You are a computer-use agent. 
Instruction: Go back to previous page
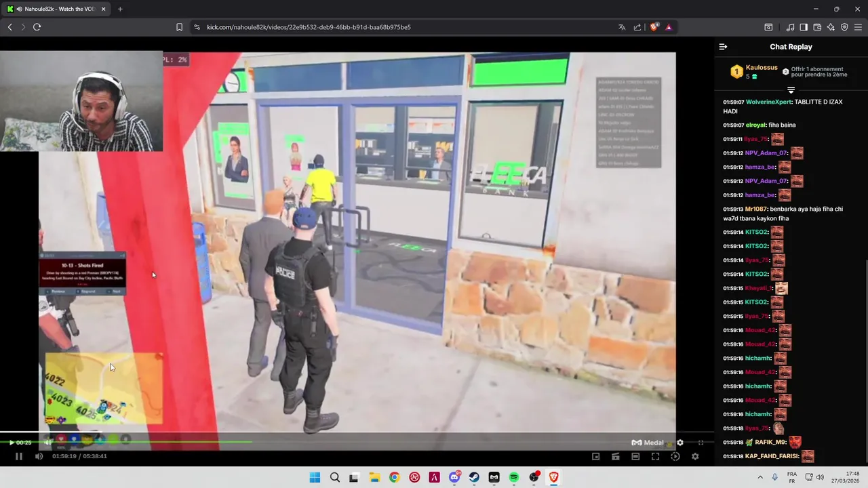point(9,27)
